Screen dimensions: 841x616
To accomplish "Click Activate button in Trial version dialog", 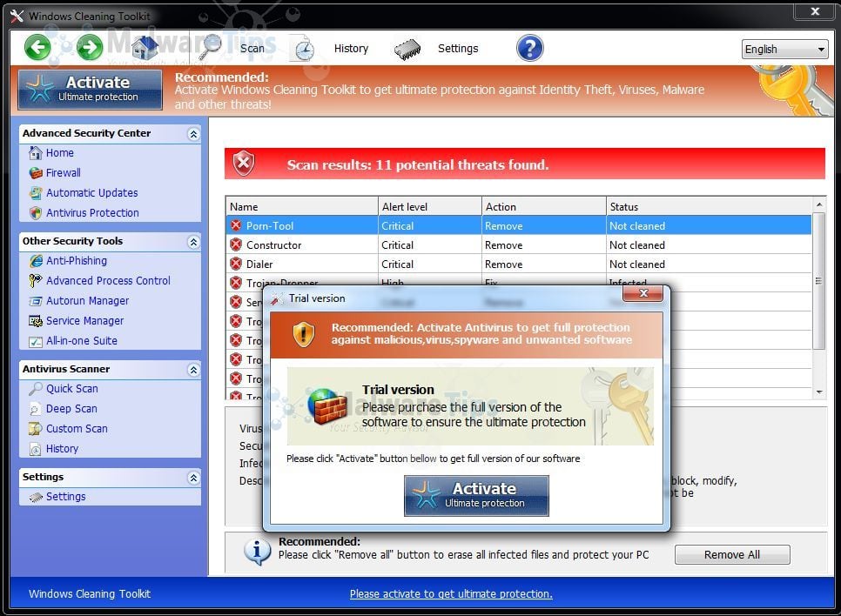I will click(x=476, y=495).
